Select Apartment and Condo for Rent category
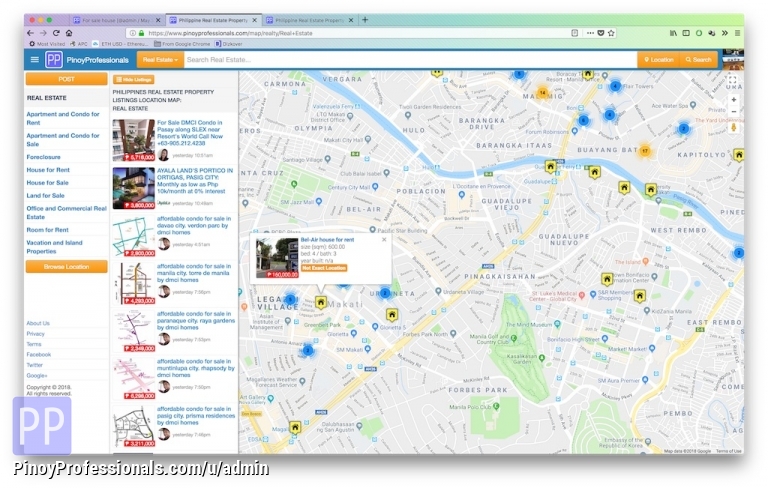 pos(63,118)
